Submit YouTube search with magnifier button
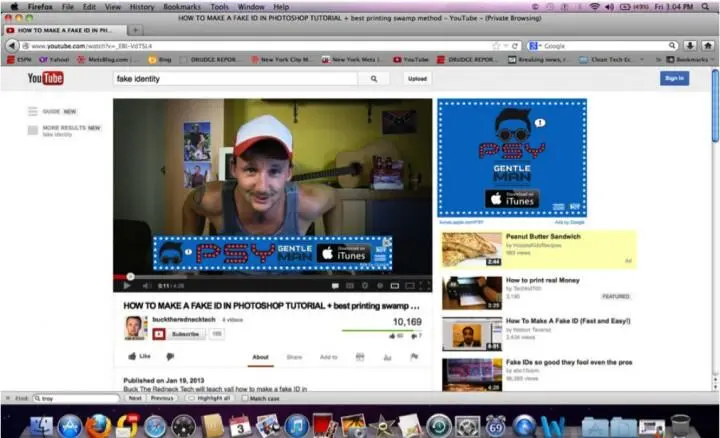This screenshot has height=438, width=720. coord(374,79)
